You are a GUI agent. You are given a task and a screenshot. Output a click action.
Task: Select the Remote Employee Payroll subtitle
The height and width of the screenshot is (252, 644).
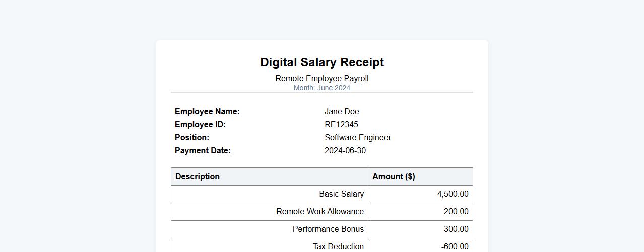pos(322,78)
